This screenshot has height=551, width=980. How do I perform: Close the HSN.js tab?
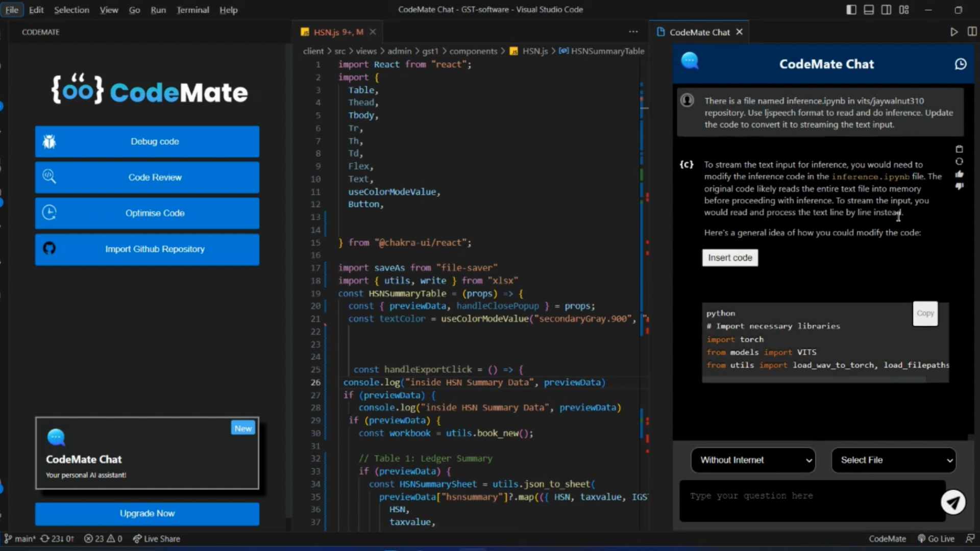click(x=373, y=32)
